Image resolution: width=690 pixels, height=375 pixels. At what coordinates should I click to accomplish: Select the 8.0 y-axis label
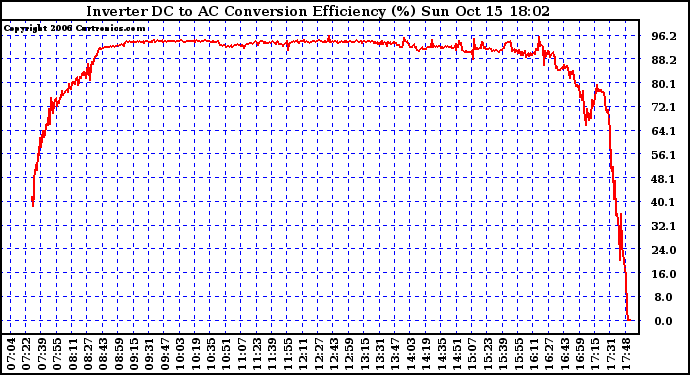(x=664, y=298)
